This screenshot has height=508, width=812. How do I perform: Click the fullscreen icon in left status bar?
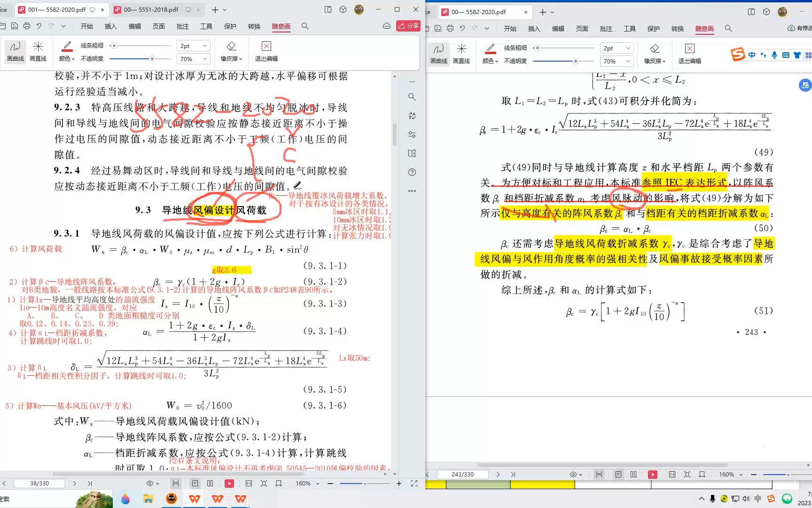pyautogui.click(x=414, y=483)
